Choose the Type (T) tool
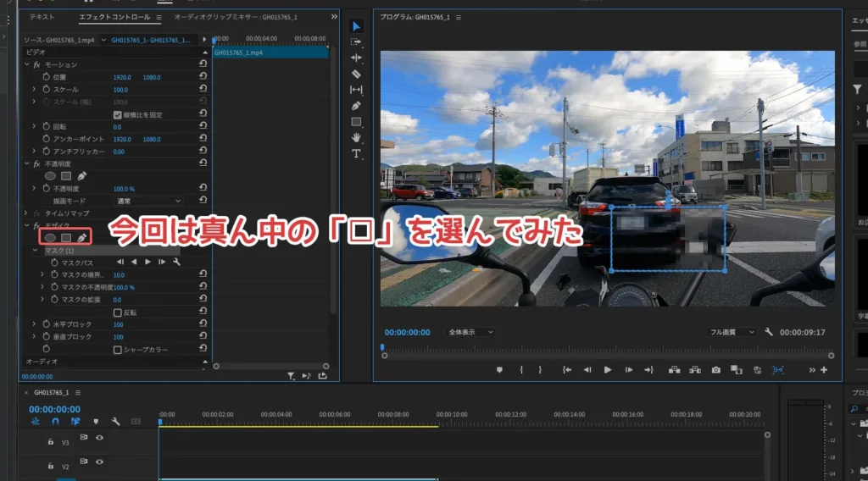The image size is (868, 481). 356,153
